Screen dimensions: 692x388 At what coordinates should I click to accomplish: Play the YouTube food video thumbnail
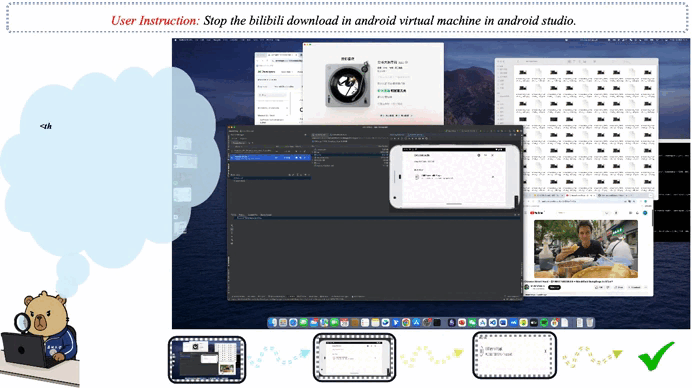[586, 249]
